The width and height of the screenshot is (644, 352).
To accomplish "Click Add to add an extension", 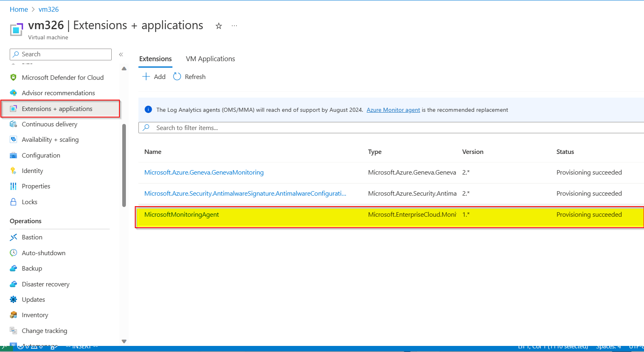I will pyautogui.click(x=154, y=77).
